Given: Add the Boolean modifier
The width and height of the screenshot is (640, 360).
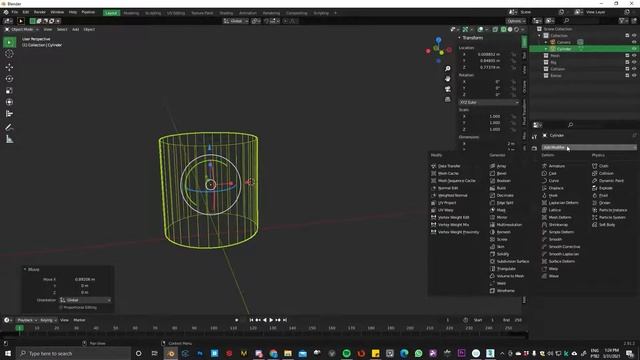Looking at the screenshot, I should coord(503,181).
